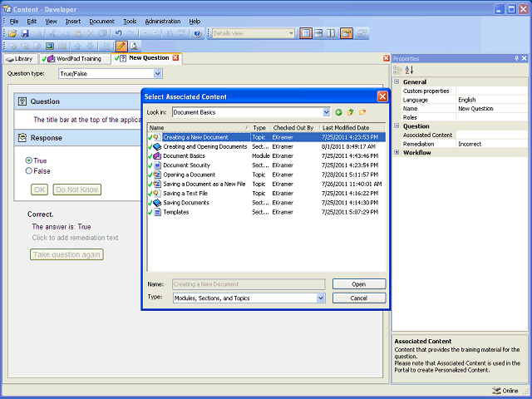Click the picture image toolbar icon
532x399 pixels.
click(50, 46)
